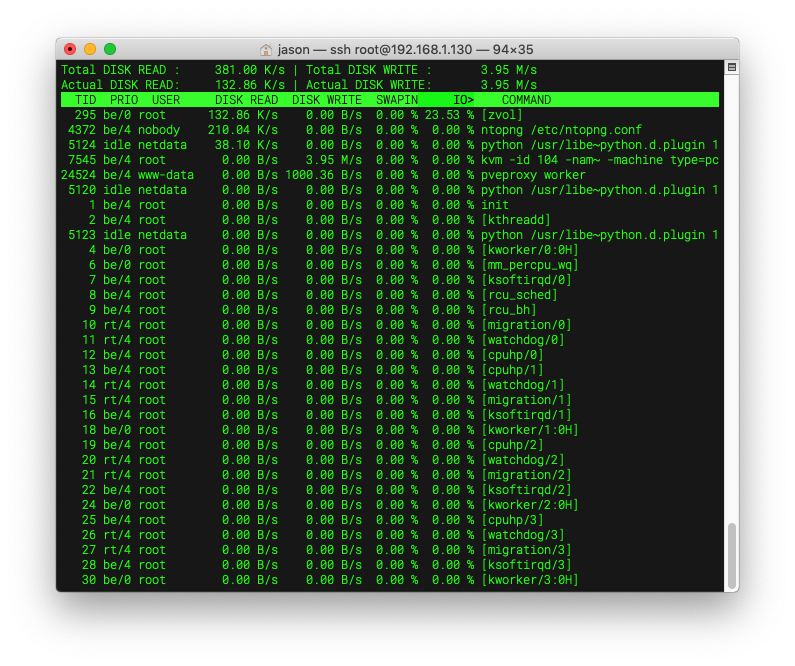
Task: Click the window title 'jason — ssh root@192.168.1.130'
Action: 375,50
